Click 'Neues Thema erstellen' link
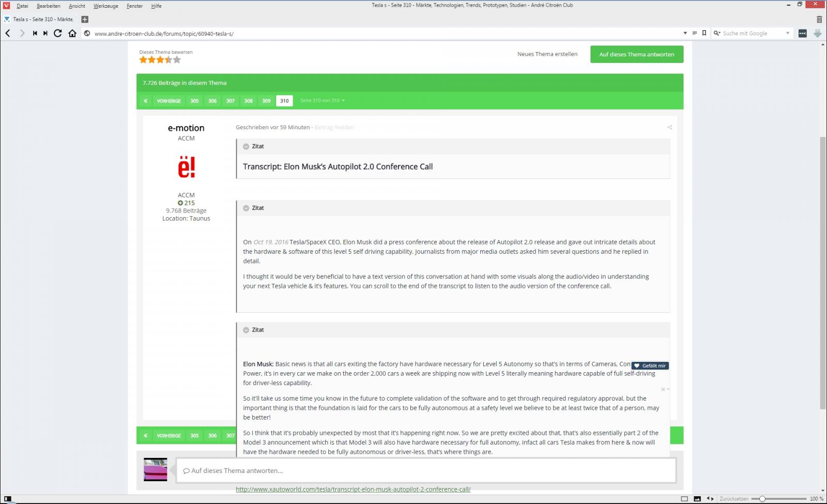 (x=547, y=54)
